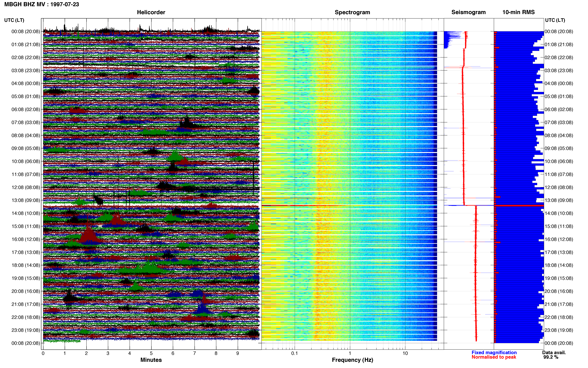This screenshot has width=588, height=368.
Task: Click the 'Spectrogram' panel heading
Action: coord(352,12)
